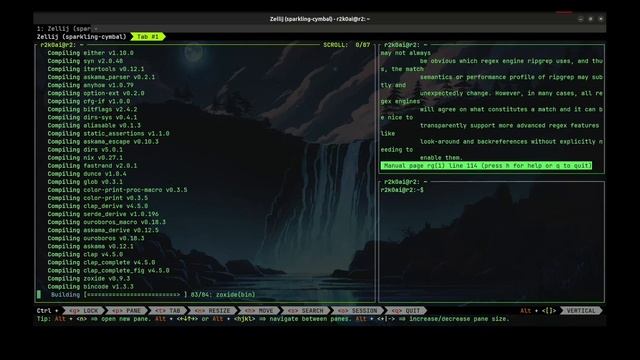Select the QUIT option in status bar
The width and height of the screenshot is (640, 360).
pyautogui.click(x=406, y=311)
